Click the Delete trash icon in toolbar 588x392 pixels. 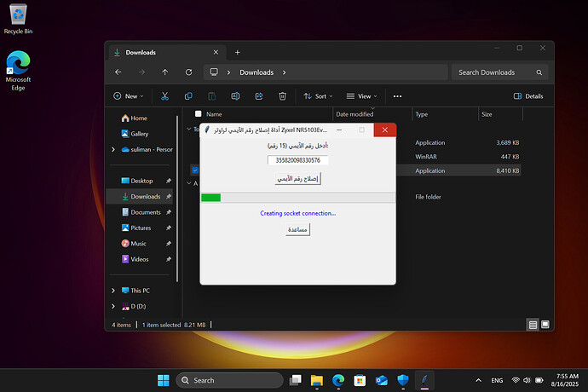281,96
